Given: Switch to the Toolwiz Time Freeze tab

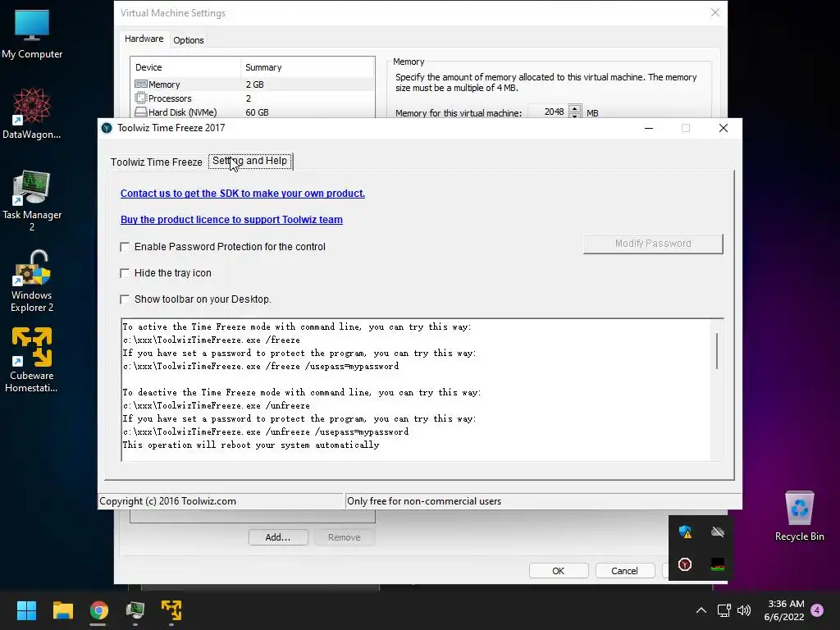Looking at the screenshot, I should click(x=157, y=162).
